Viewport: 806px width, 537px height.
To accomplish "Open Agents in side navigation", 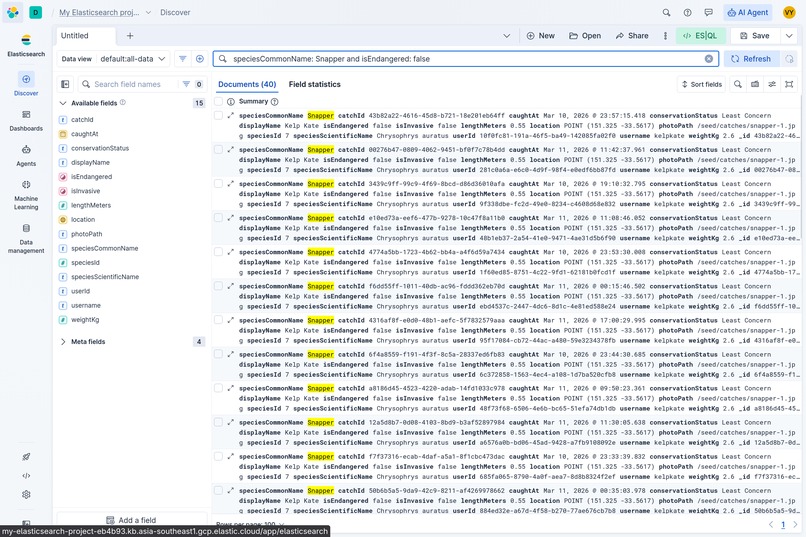I will click(x=26, y=156).
